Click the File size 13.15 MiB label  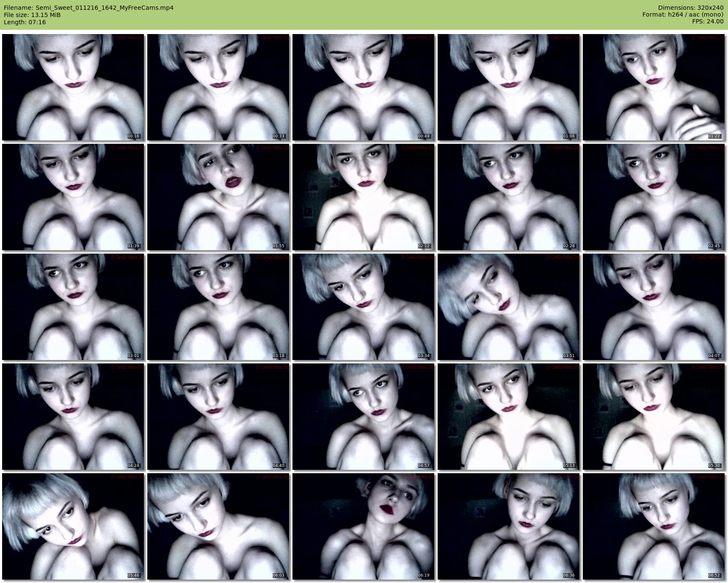(x=32, y=15)
